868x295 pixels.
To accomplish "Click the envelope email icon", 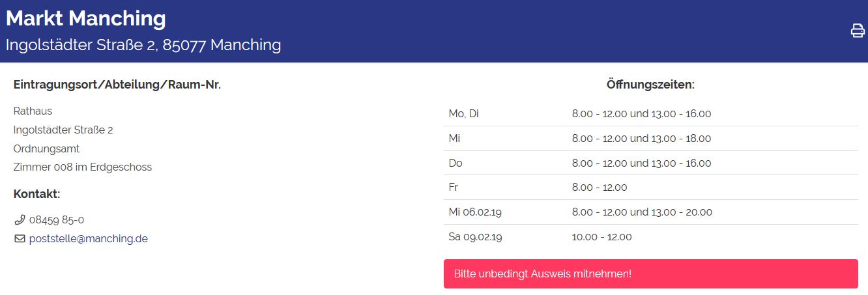I will pos(20,239).
